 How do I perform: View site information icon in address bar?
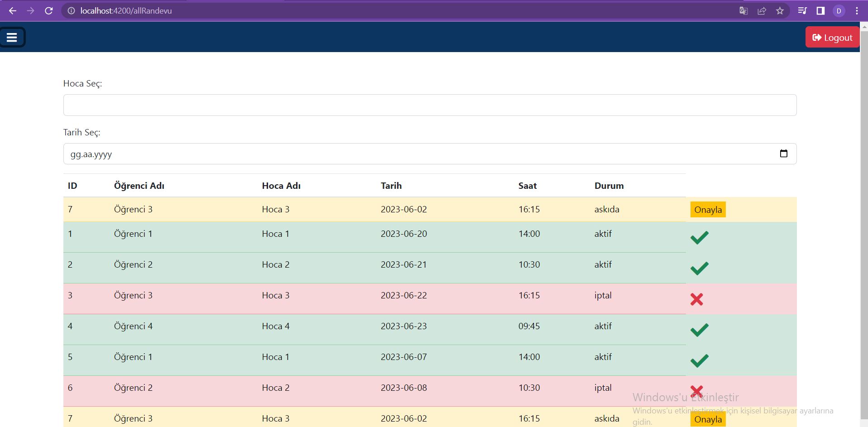point(71,11)
